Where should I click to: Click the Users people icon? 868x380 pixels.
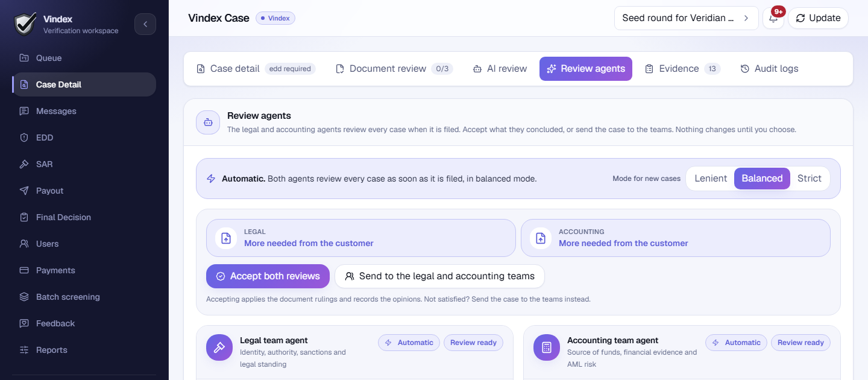tap(24, 244)
